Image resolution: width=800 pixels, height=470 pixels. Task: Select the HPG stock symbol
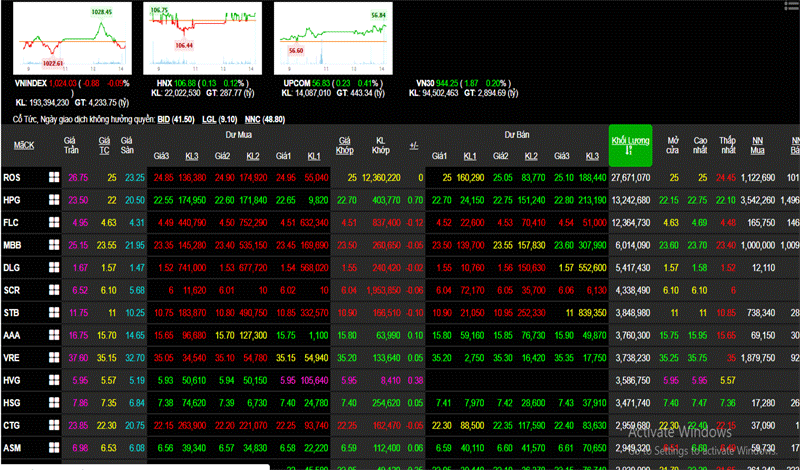coord(12,201)
